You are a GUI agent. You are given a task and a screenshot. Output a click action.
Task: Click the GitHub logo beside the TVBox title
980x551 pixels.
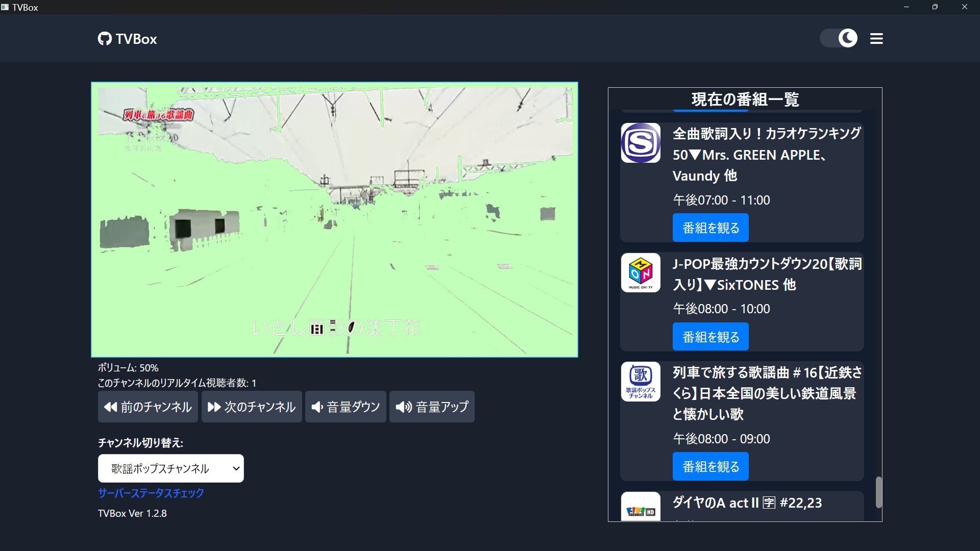click(104, 38)
